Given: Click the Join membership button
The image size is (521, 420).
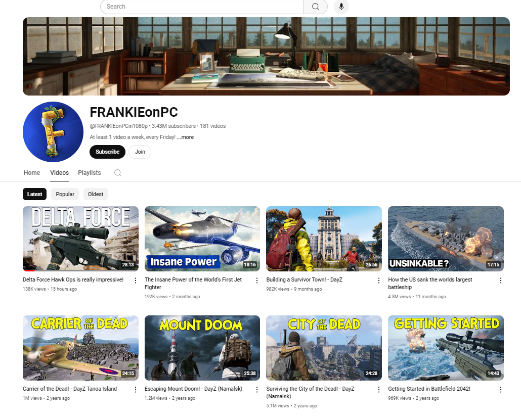Looking at the screenshot, I should pyautogui.click(x=140, y=152).
